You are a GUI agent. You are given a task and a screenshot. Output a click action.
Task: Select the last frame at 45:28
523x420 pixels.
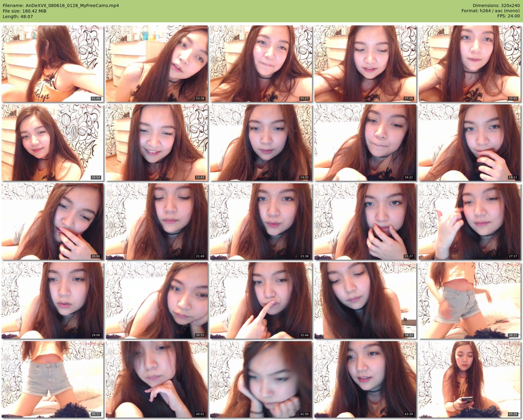tap(469, 379)
